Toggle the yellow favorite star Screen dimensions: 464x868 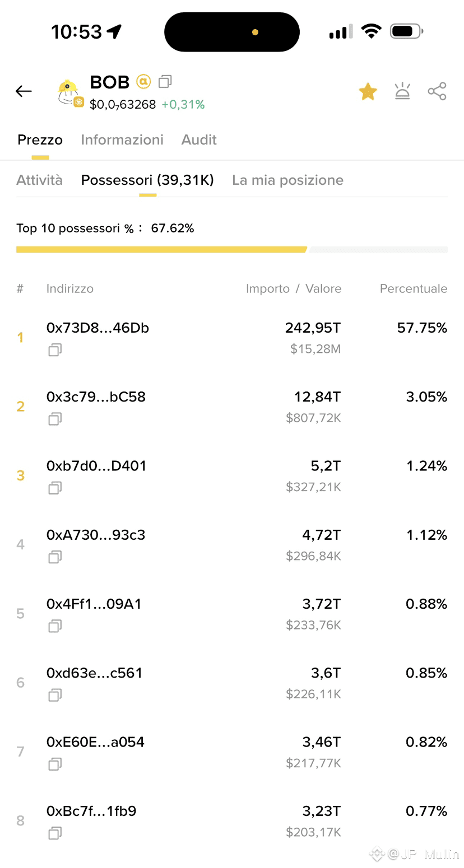point(368,91)
